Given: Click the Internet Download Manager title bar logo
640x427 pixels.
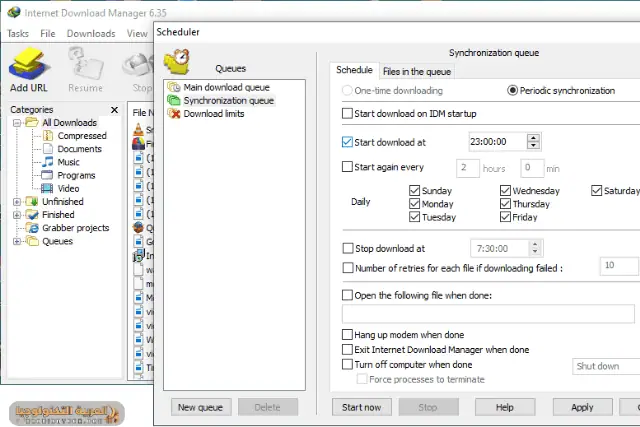Looking at the screenshot, I should (x=14, y=12).
